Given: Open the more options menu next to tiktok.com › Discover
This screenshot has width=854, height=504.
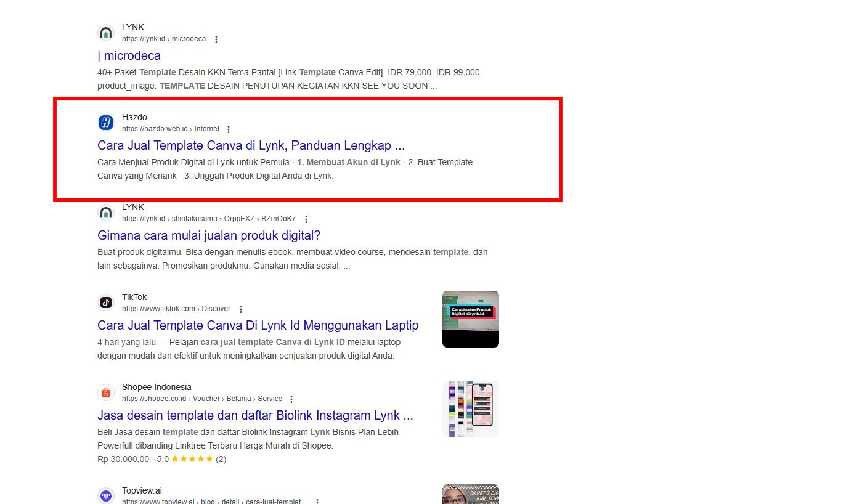Looking at the screenshot, I should [x=241, y=309].
